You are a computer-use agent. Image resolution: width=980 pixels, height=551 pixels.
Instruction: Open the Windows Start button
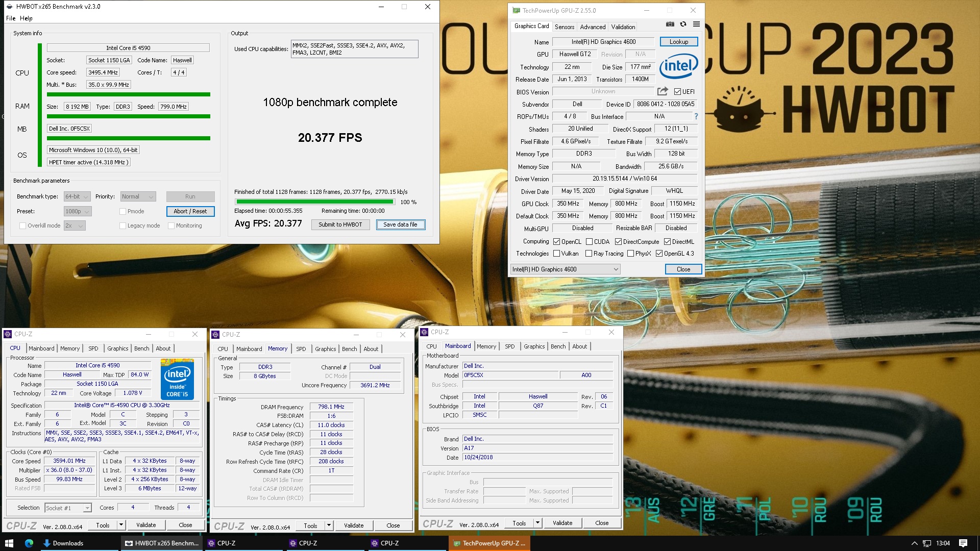pyautogui.click(x=9, y=543)
